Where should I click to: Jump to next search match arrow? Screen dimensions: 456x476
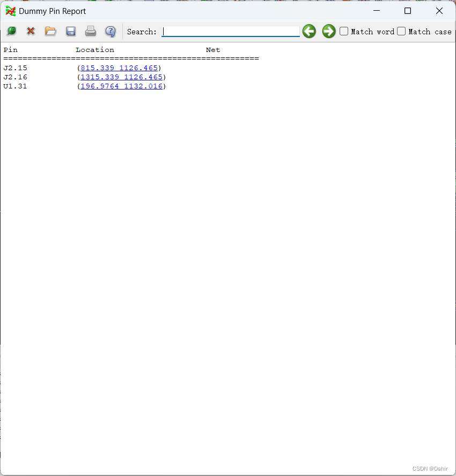tap(329, 31)
